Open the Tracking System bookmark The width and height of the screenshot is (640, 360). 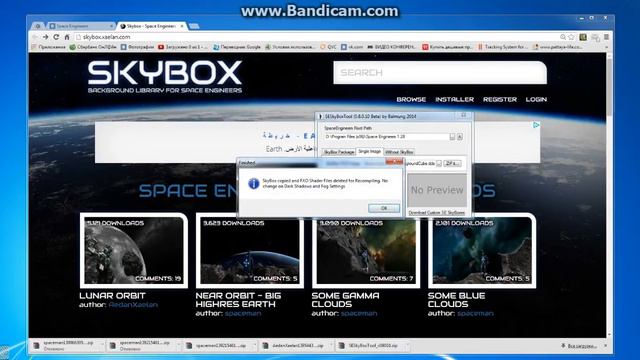pyautogui.click(x=503, y=47)
